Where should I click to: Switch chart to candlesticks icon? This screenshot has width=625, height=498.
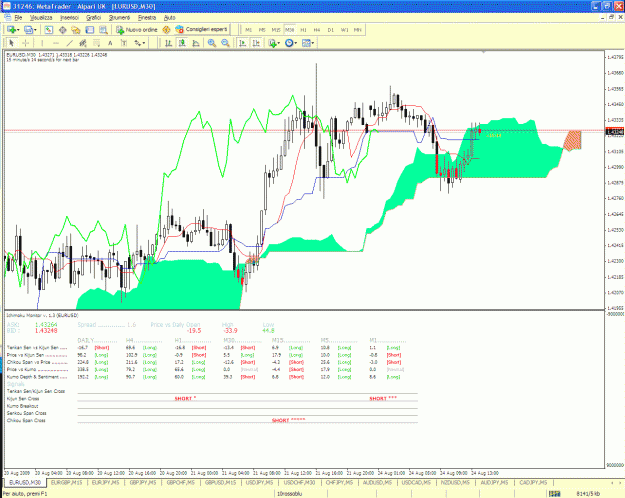point(182,43)
